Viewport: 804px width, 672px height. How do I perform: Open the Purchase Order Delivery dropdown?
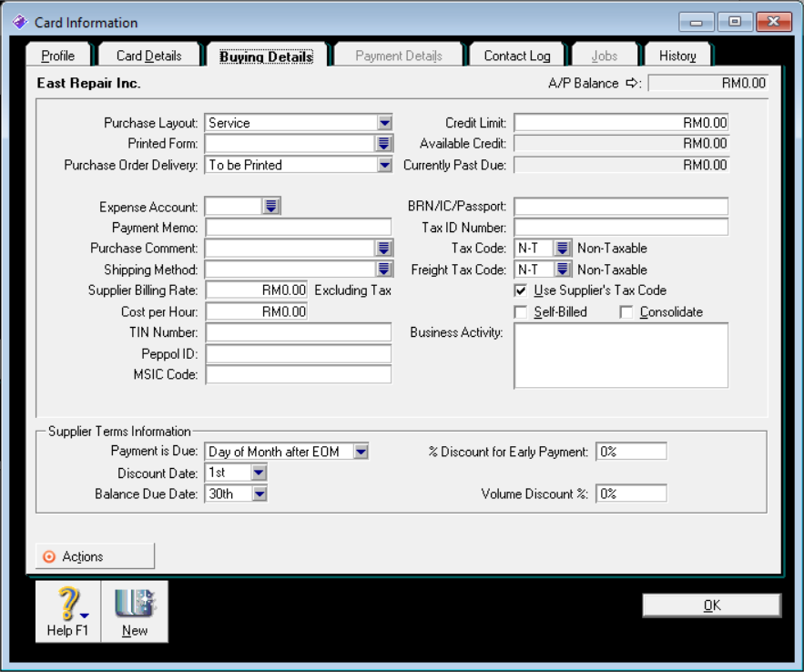pos(383,165)
